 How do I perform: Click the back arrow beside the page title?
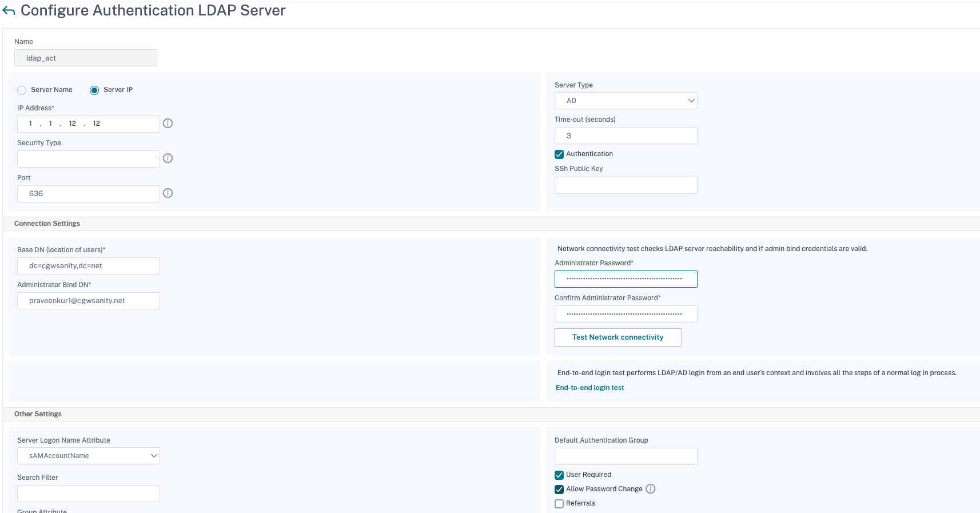click(x=9, y=11)
